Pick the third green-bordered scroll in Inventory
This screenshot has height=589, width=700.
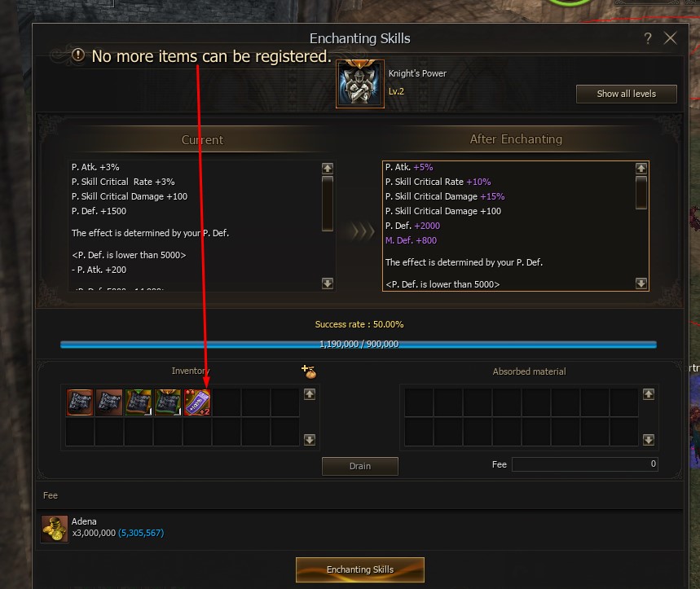(x=139, y=402)
